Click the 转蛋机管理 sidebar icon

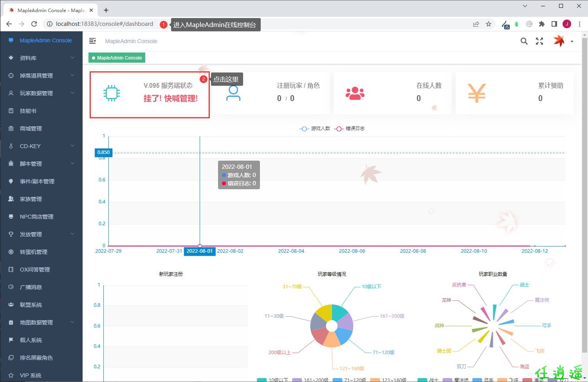click(x=11, y=252)
